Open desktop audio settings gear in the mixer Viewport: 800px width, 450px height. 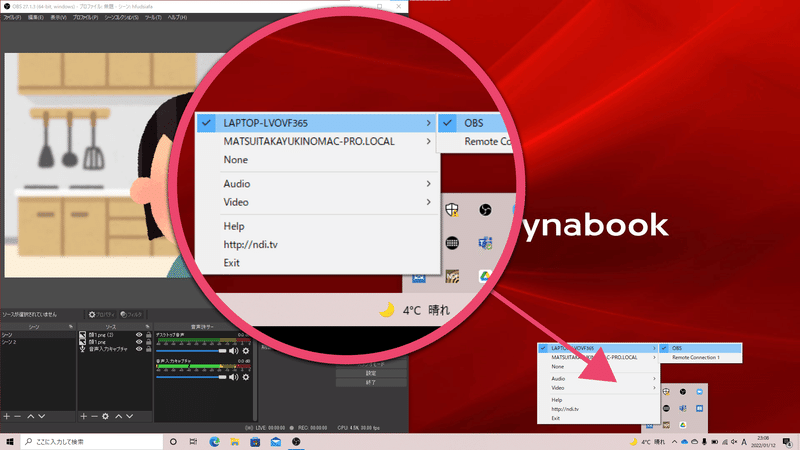(x=246, y=351)
